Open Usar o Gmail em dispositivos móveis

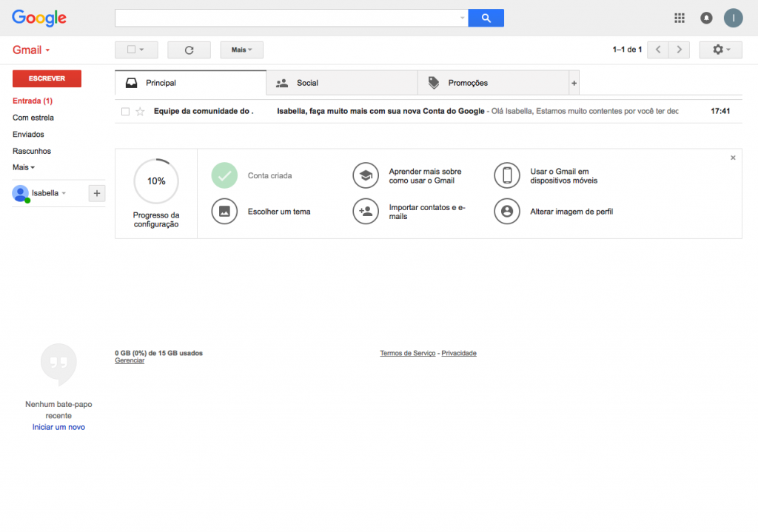point(563,176)
